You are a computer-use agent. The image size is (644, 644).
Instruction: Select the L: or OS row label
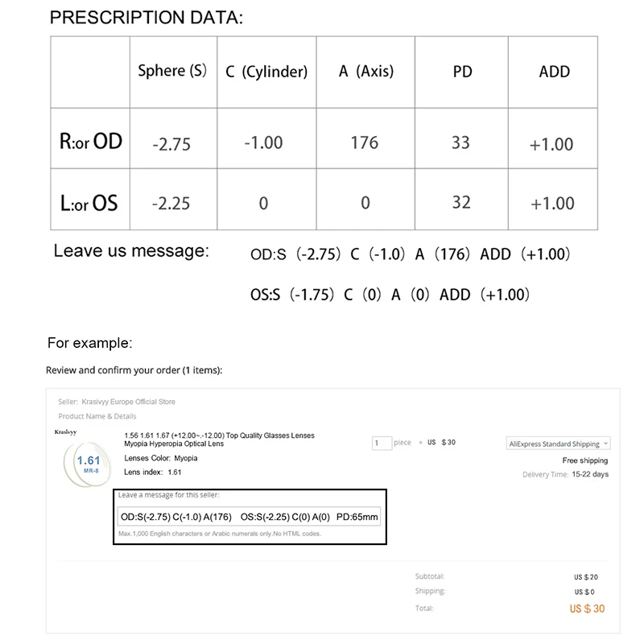(x=89, y=202)
